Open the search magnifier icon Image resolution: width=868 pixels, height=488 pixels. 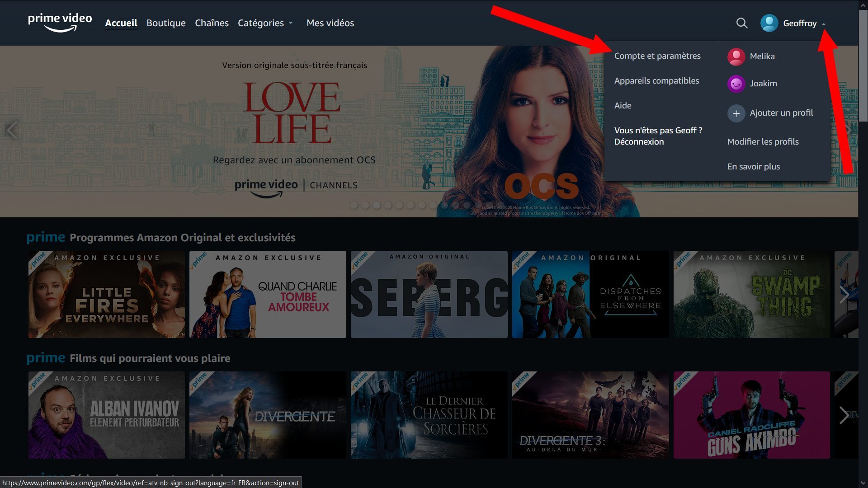click(741, 23)
